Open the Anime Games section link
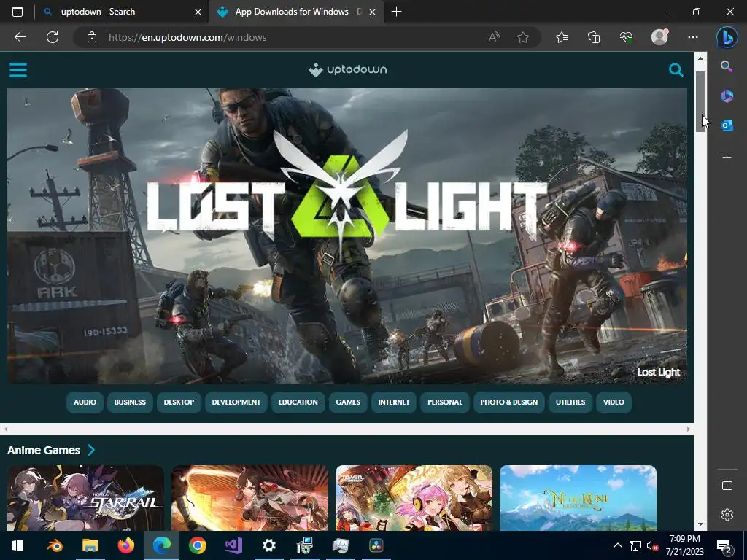The height and width of the screenshot is (560, 747). click(44, 450)
